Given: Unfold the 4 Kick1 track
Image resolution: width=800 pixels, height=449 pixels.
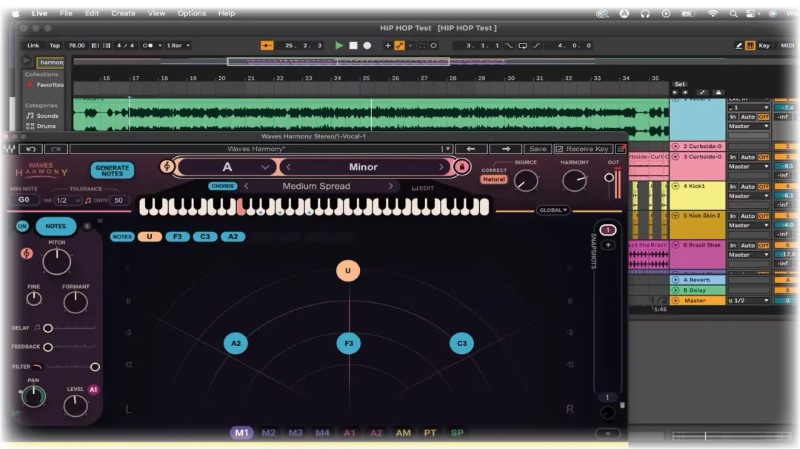Looking at the screenshot, I should point(676,186).
